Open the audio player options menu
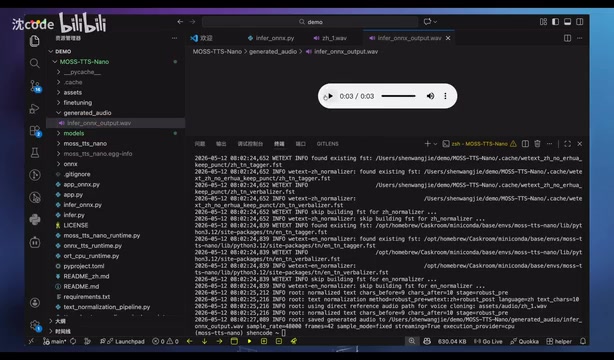Image resolution: width=614 pixels, height=360 pixels. (x=445, y=96)
